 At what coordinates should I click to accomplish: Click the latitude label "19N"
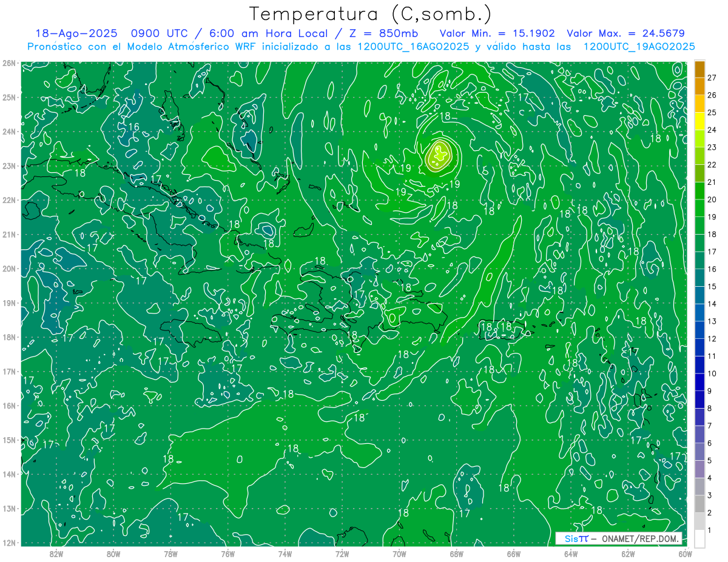[x=8, y=303]
